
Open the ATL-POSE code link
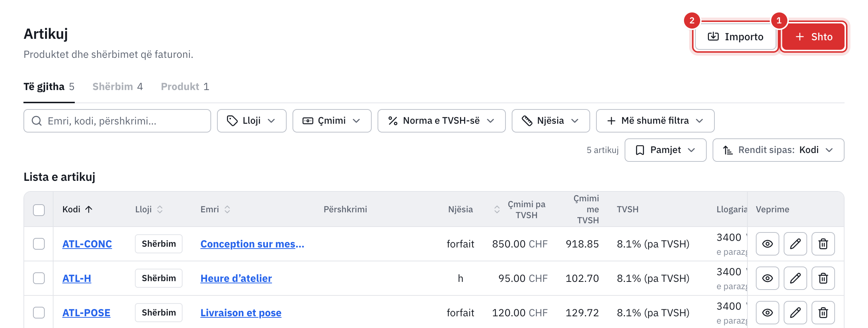point(87,313)
